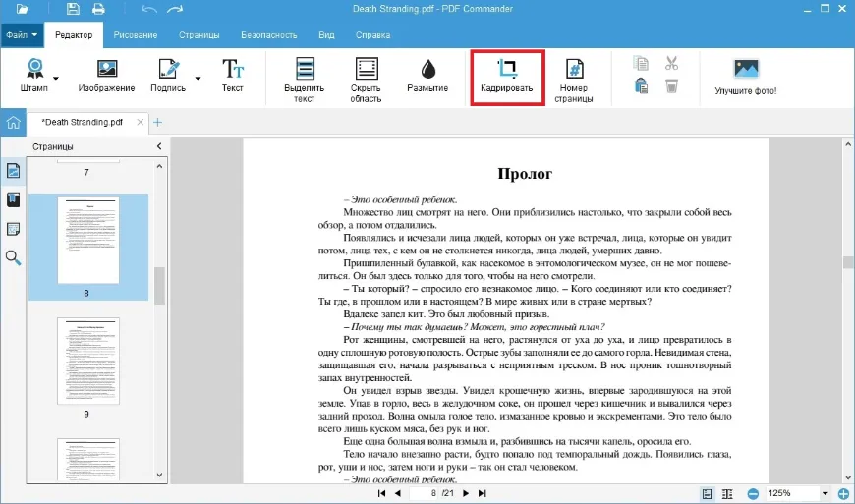Switch to the Редактор tab
855x504 pixels.
click(x=74, y=34)
